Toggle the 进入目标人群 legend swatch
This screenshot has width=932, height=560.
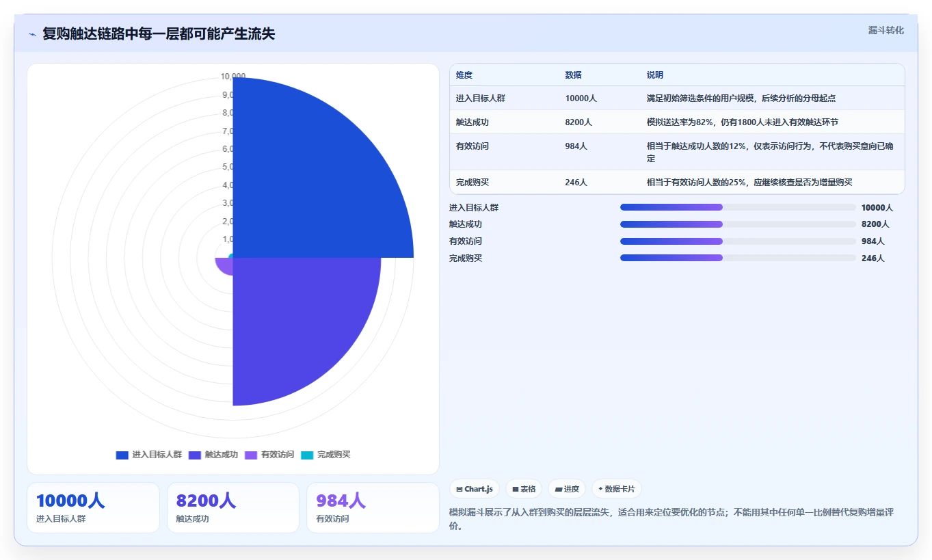(122, 455)
